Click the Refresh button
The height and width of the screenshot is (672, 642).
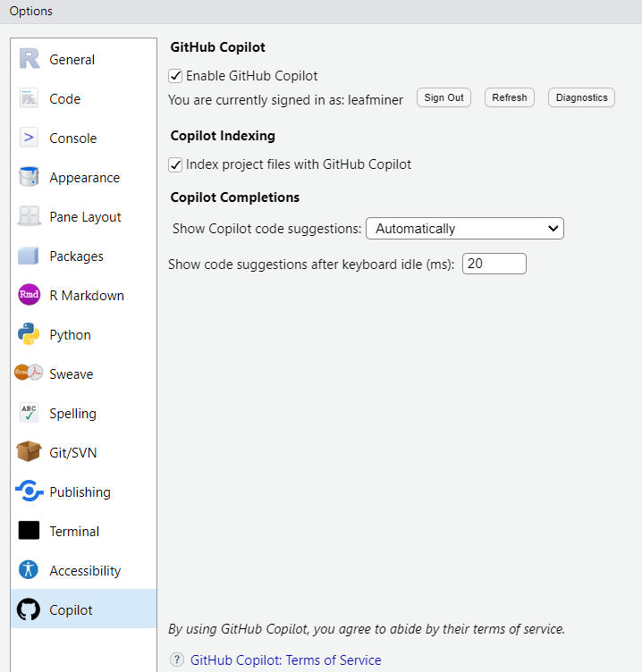(509, 97)
